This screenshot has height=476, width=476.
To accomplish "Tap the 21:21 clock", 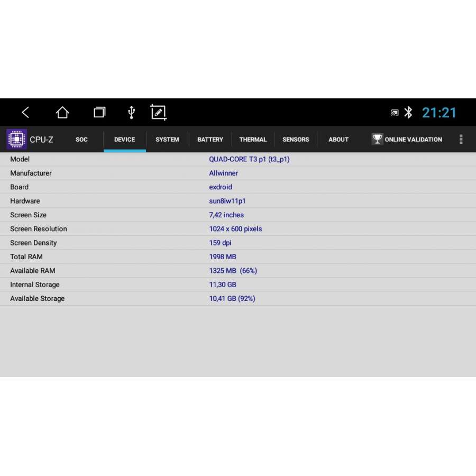I will (x=439, y=113).
